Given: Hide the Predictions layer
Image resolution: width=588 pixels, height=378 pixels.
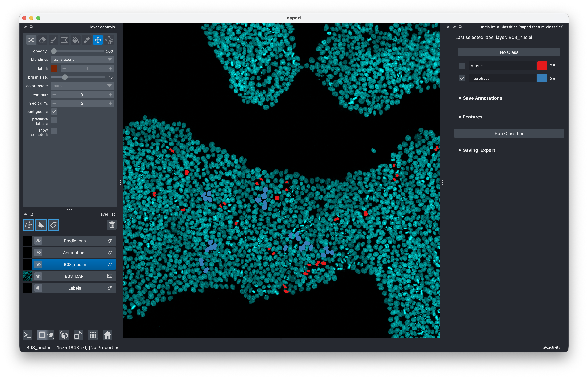Looking at the screenshot, I should tap(38, 241).
